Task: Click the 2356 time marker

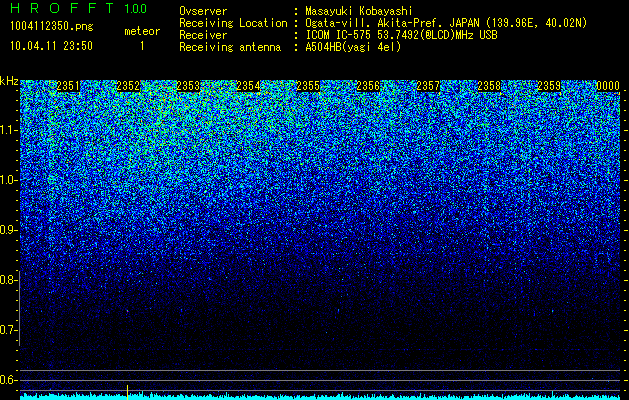Action: point(368,86)
